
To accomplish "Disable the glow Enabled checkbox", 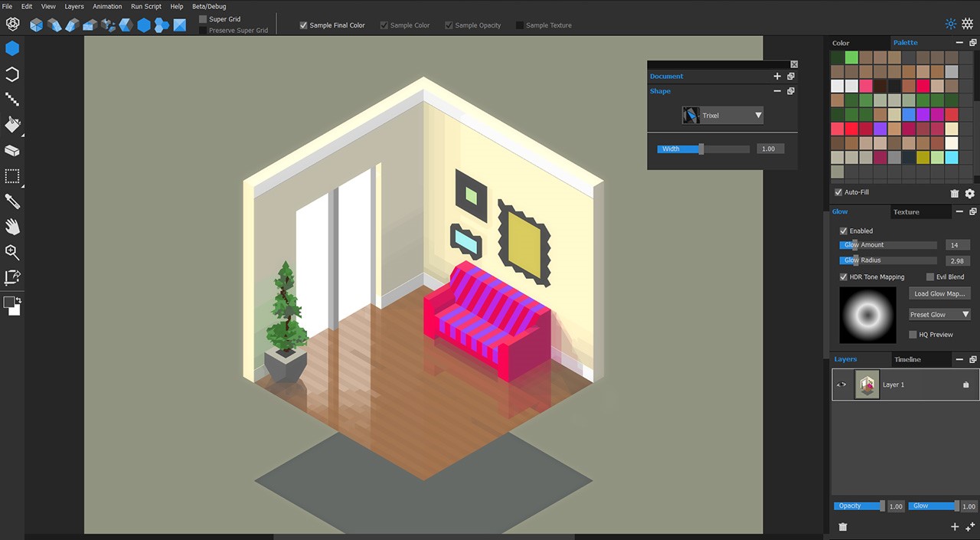I will click(x=844, y=231).
